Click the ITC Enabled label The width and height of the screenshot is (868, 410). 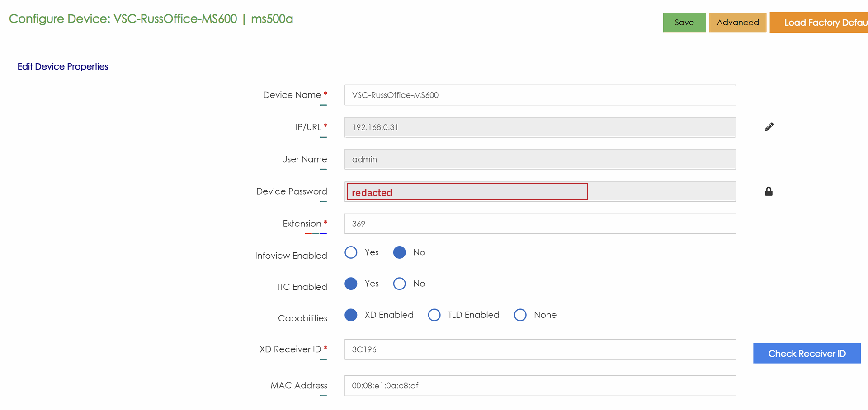tap(302, 287)
